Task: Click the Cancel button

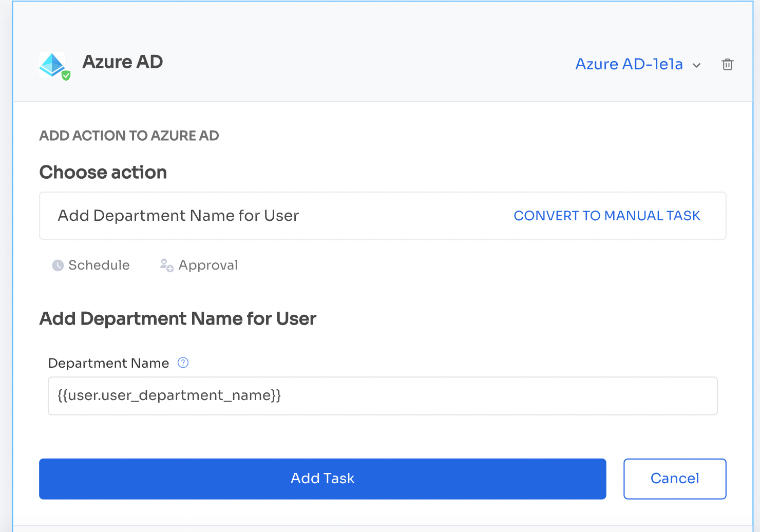Action: point(675,479)
